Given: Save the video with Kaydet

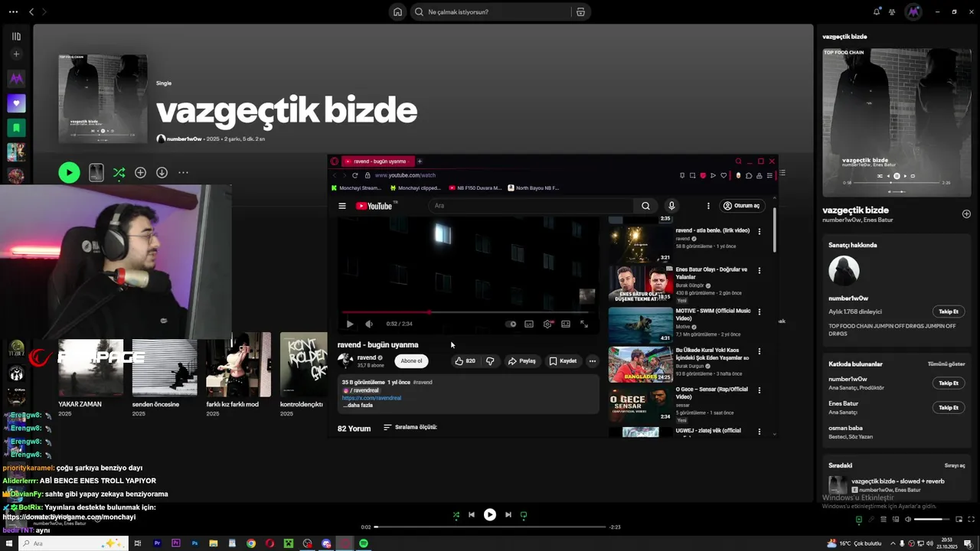Looking at the screenshot, I should click(x=563, y=360).
